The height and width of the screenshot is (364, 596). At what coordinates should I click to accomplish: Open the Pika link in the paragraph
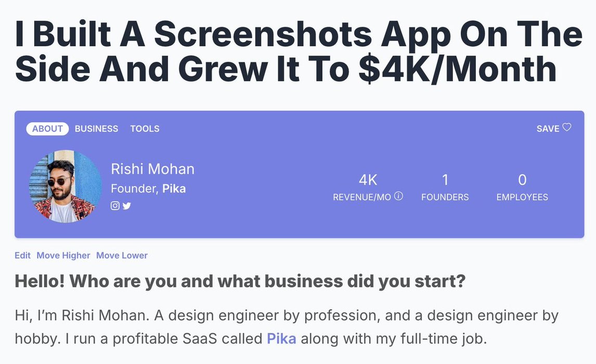tap(281, 339)
